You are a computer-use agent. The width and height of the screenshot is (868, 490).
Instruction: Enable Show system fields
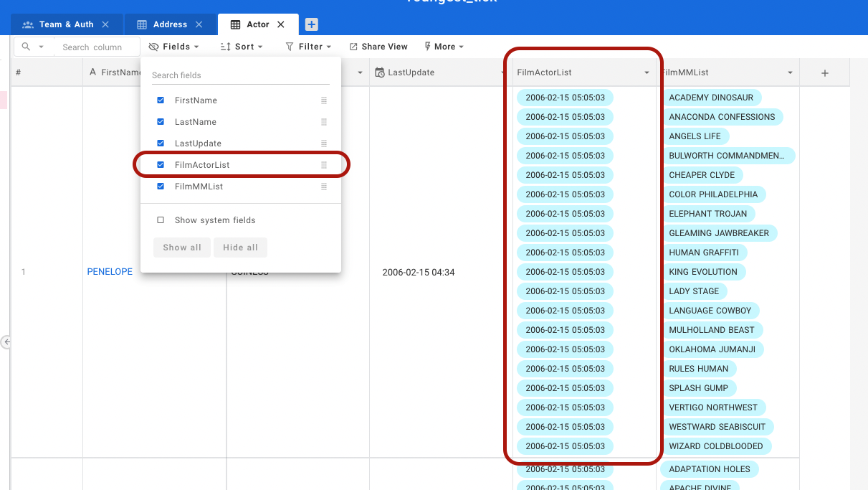pos(161,220)
